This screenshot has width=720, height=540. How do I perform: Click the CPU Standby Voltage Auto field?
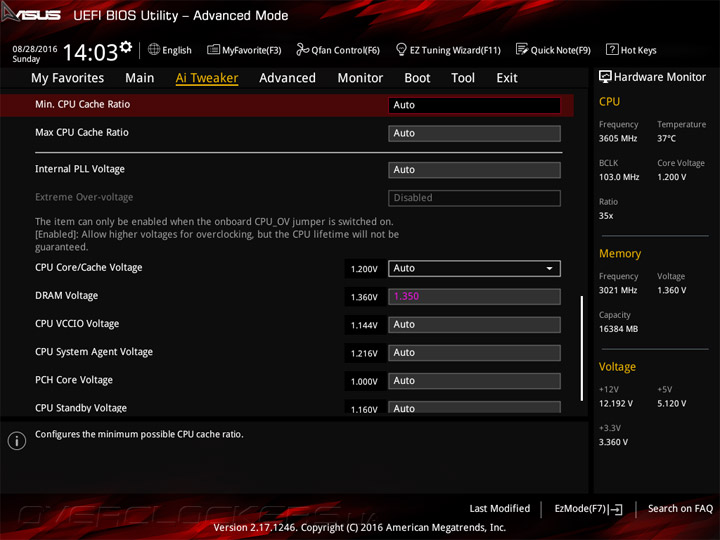point(474,407)
